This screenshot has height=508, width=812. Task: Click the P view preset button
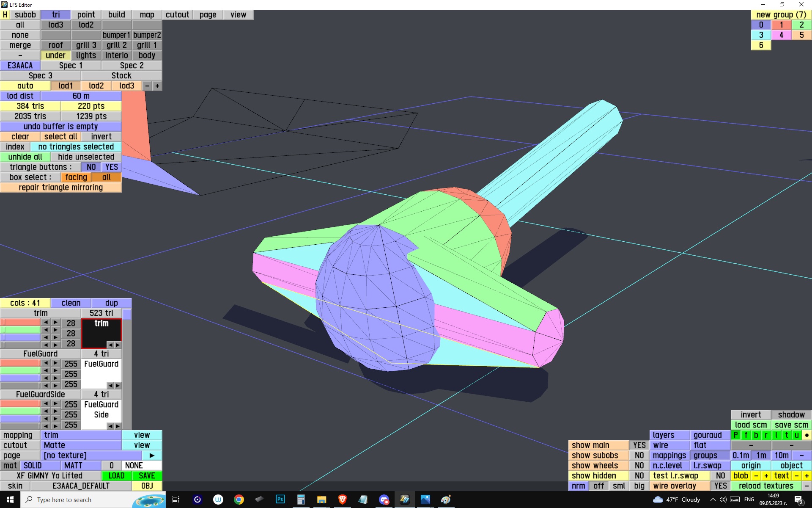point(736,435)
